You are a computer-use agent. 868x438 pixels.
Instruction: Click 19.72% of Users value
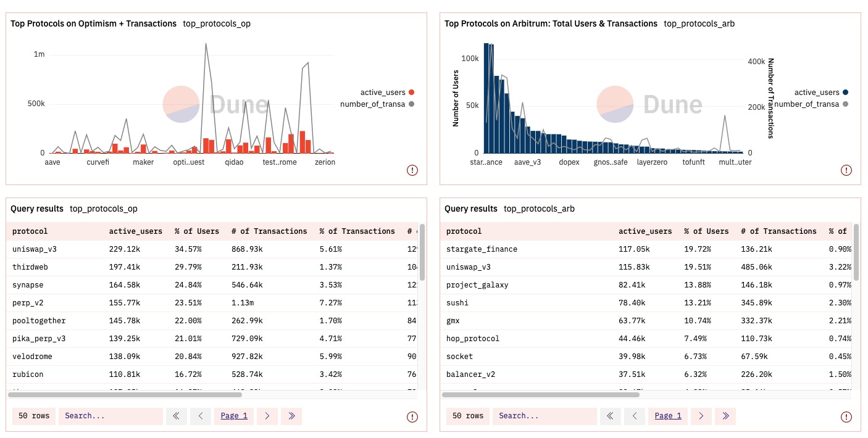pyautogui.click(x=698, y=249)
